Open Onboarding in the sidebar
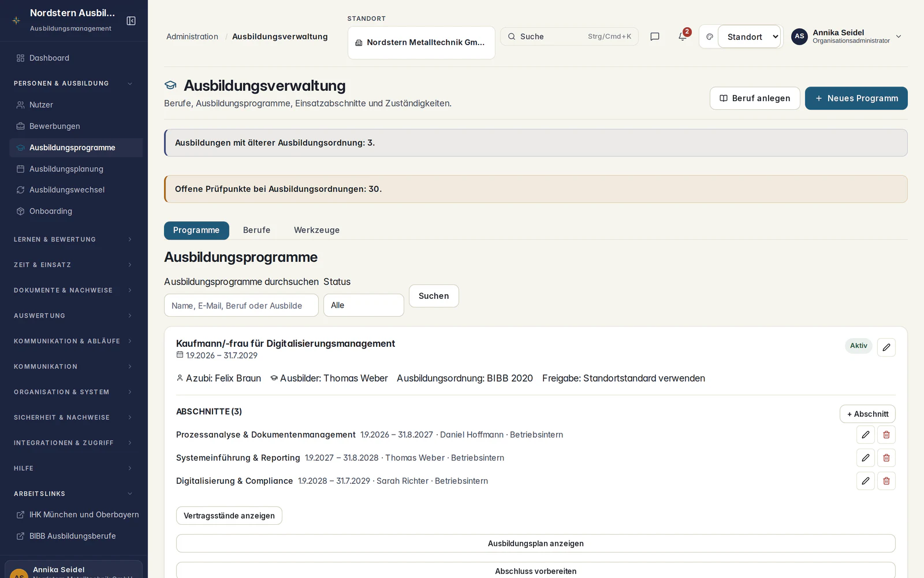 tap(76, 211)
